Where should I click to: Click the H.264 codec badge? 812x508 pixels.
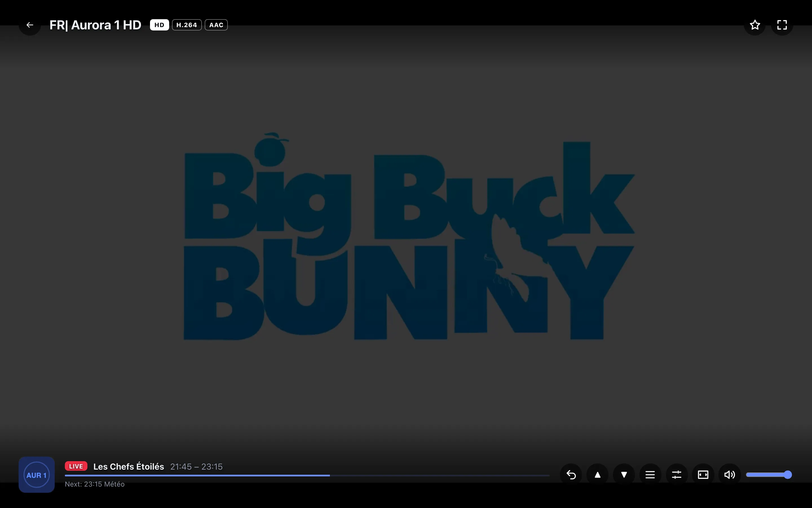point(187,25)
